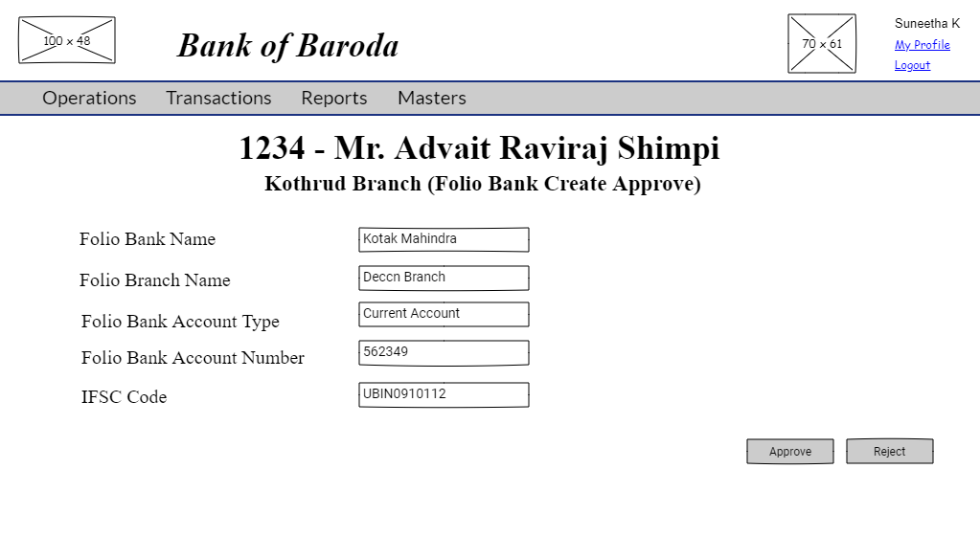The height and width of the screenshot is (536, 980).
Task: Focus the UBIN0910112 code field
Action: tap(444, 394)
